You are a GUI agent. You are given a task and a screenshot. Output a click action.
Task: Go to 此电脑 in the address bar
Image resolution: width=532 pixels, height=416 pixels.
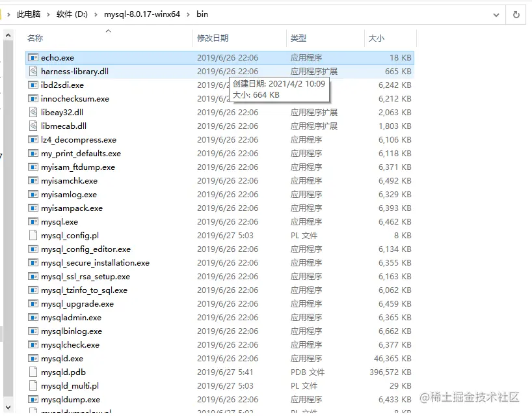pyautogui.click(x=29, y=14)
